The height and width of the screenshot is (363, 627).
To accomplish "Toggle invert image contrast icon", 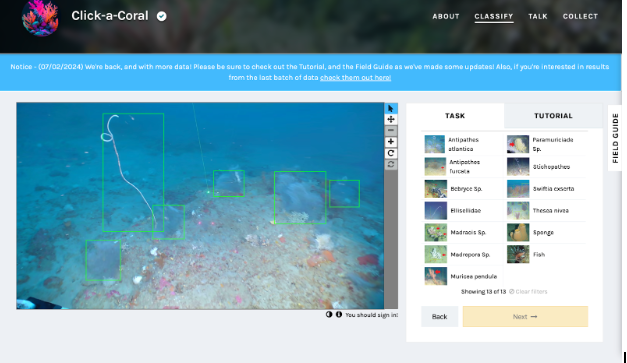I will [x=329, y=315].
